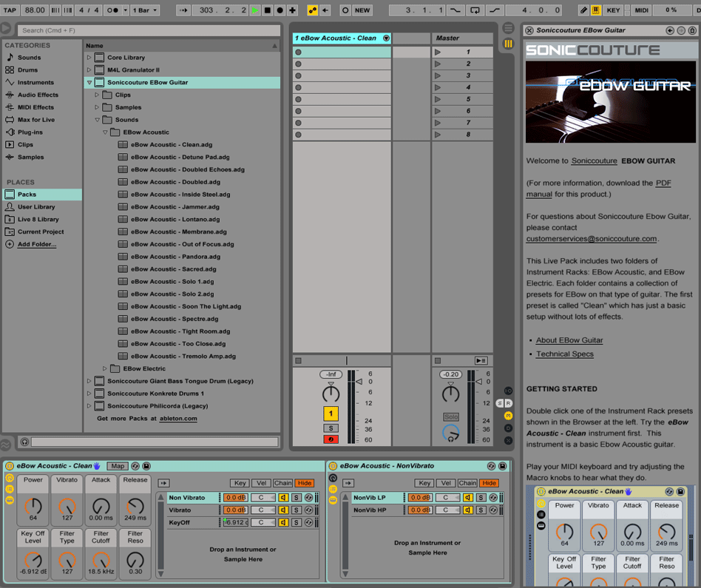The width and height of the screenshot is (701, 588).
Task: Click hot-swap icon on NonVibrato rack
Action: click(491, 466)
